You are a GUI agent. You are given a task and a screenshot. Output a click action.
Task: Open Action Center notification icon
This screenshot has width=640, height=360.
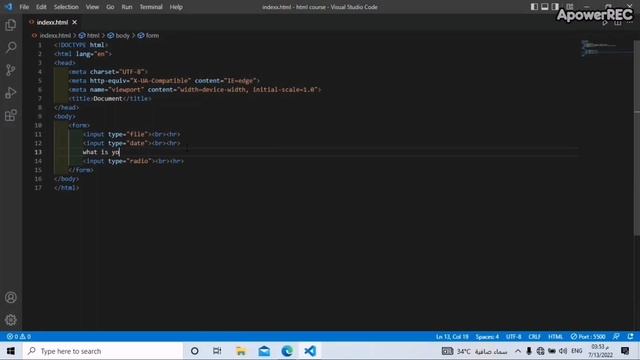(x=625, y=351)
